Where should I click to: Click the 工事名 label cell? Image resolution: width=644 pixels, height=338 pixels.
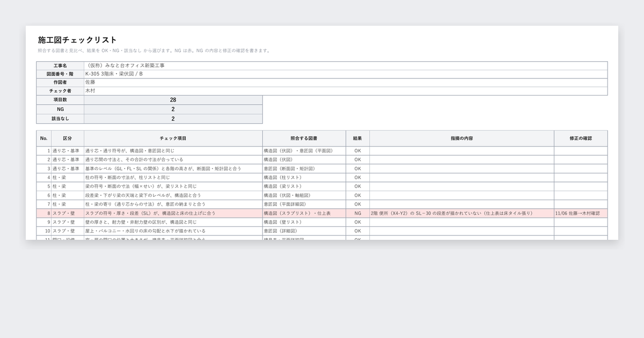(x=60, y=65)
